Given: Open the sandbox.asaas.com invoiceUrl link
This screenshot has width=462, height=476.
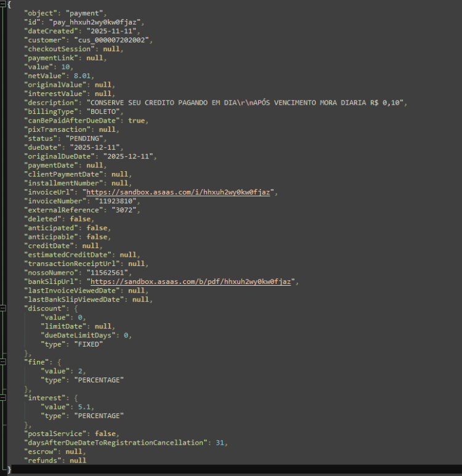Looking at the screenshot, I should click(x=178, y=192).
